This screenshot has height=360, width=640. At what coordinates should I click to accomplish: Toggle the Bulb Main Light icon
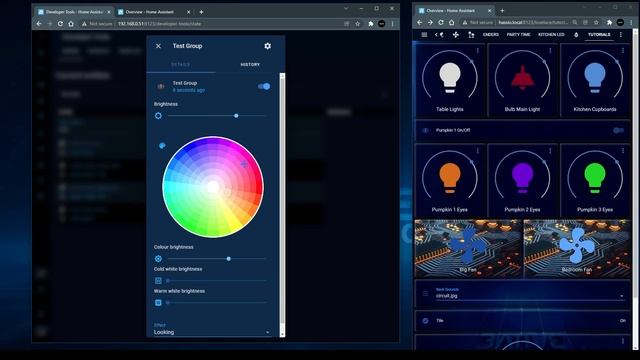click(522, 77)
